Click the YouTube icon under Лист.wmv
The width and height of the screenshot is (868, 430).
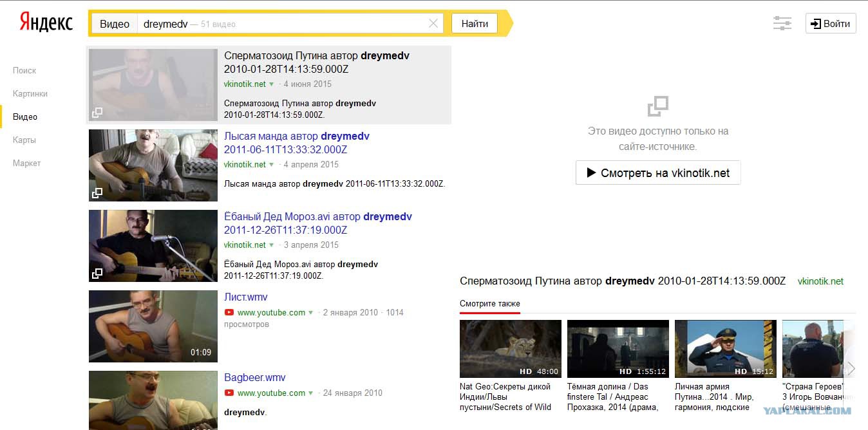229,312
